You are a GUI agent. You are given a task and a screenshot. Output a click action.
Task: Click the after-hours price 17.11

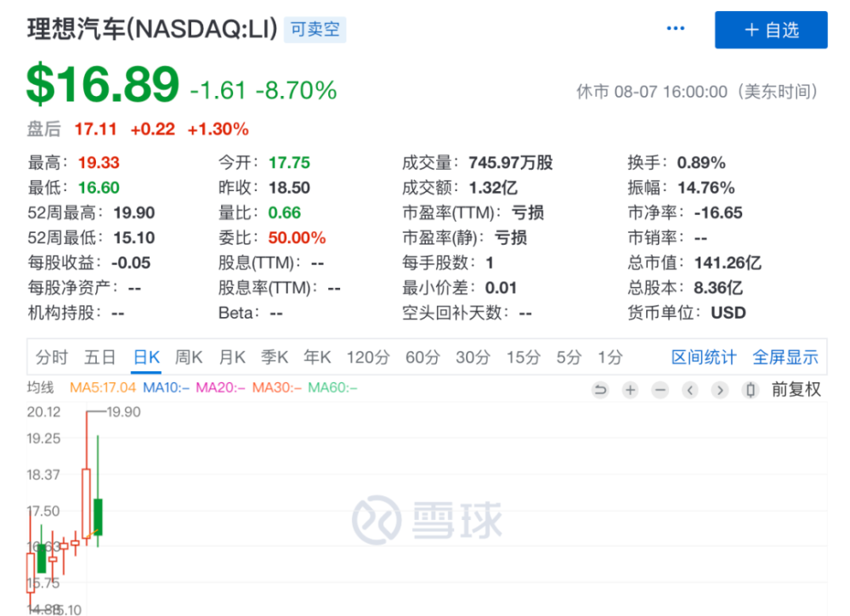tap(95, 129)
